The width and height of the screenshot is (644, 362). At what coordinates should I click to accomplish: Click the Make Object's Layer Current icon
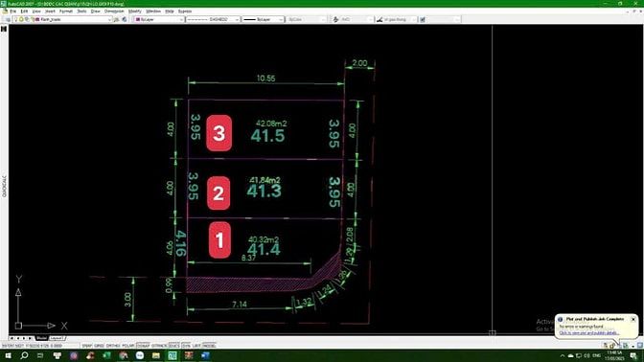click(116, 19)
